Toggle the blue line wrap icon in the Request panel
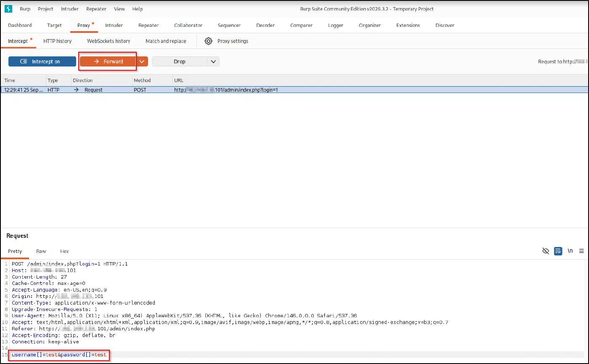 pyautogui.click(x=558, y=251)
